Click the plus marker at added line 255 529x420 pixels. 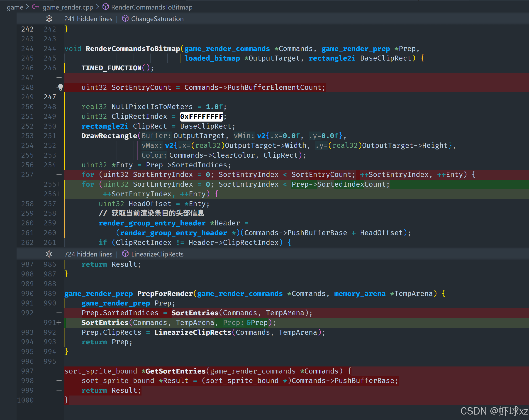point(59,184)
